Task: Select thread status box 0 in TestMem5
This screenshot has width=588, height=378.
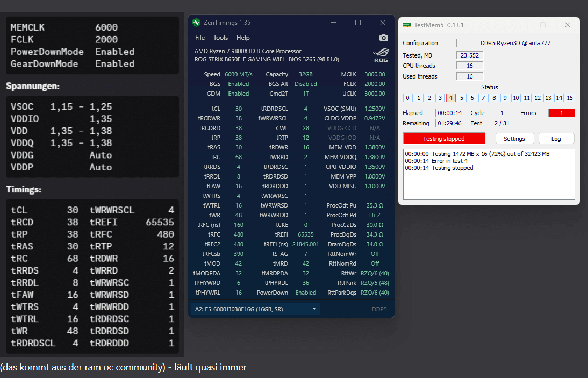Action: pos(407,98)
